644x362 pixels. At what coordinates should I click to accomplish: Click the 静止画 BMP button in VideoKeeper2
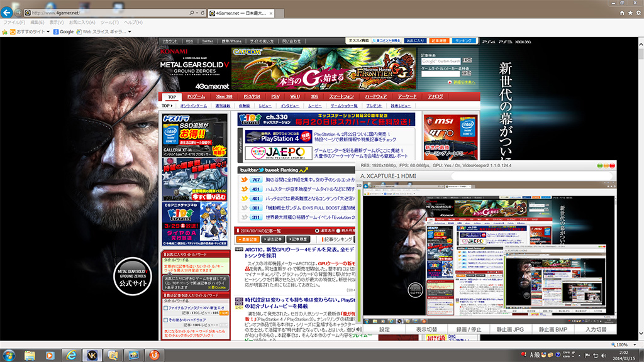pyautogui.click(x=553, y=329)
